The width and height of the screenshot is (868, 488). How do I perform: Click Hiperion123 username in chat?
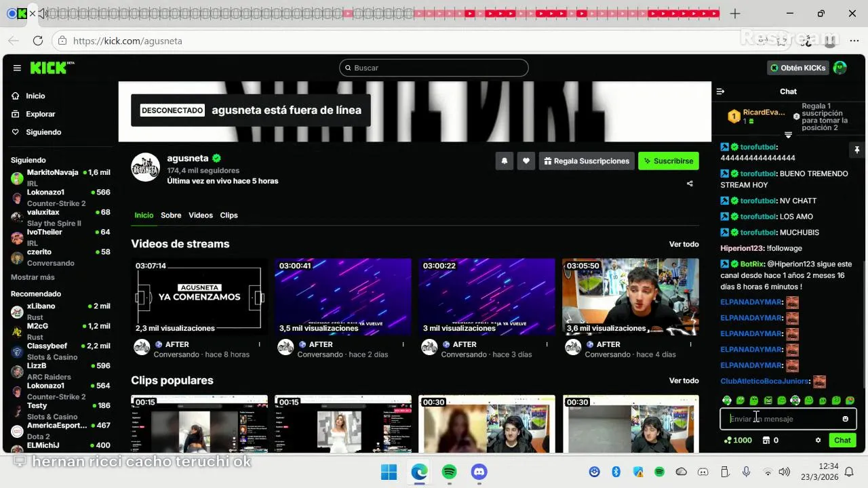tap(742, 248)
